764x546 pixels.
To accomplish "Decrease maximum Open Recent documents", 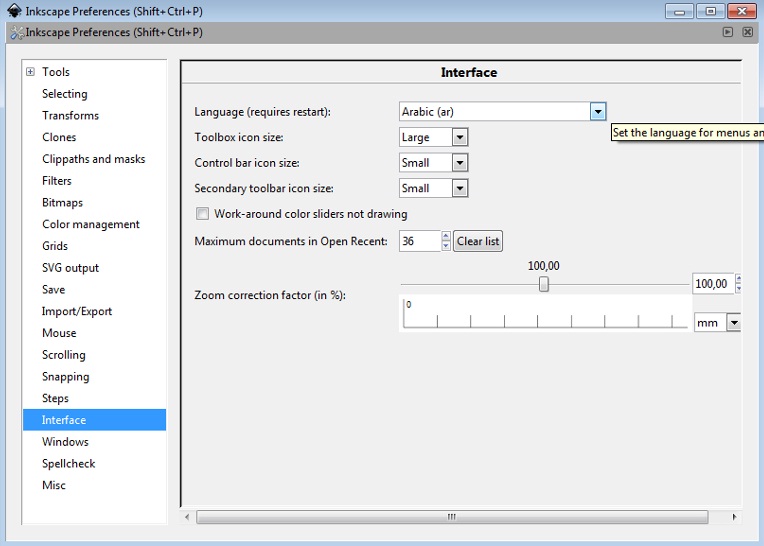I will pos(446,246).
